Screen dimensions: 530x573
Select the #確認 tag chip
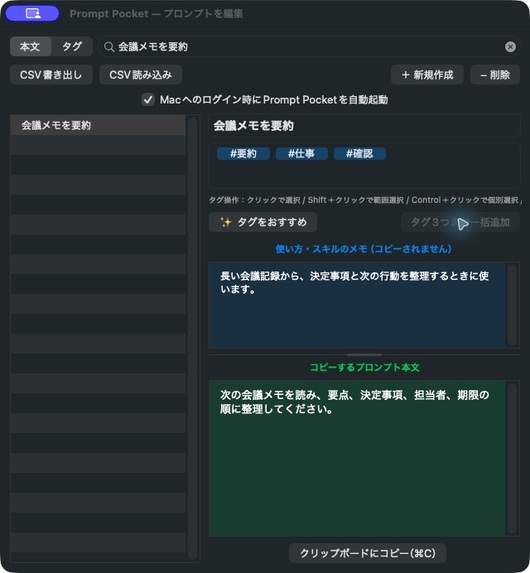tap(360, 153)
